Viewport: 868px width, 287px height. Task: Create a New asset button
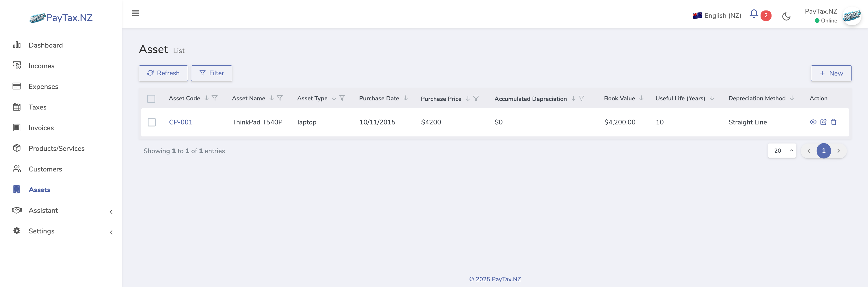pyautogui.click(x=831, y=73)
